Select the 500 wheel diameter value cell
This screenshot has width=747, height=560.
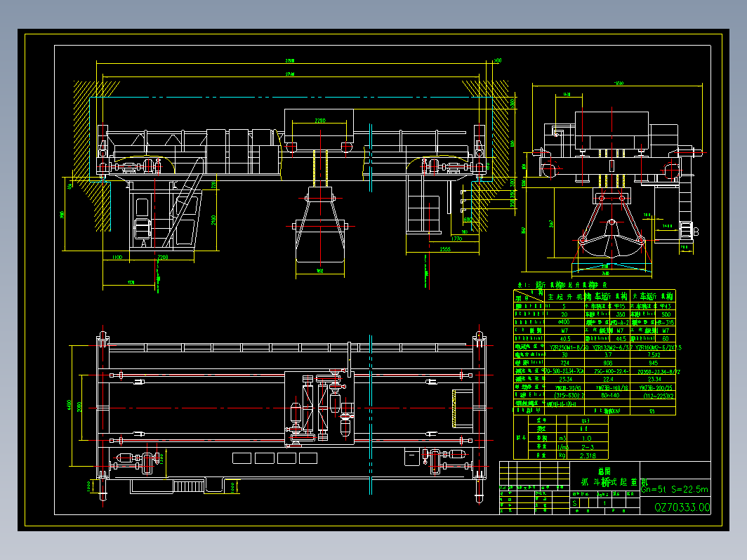[666, 314]
